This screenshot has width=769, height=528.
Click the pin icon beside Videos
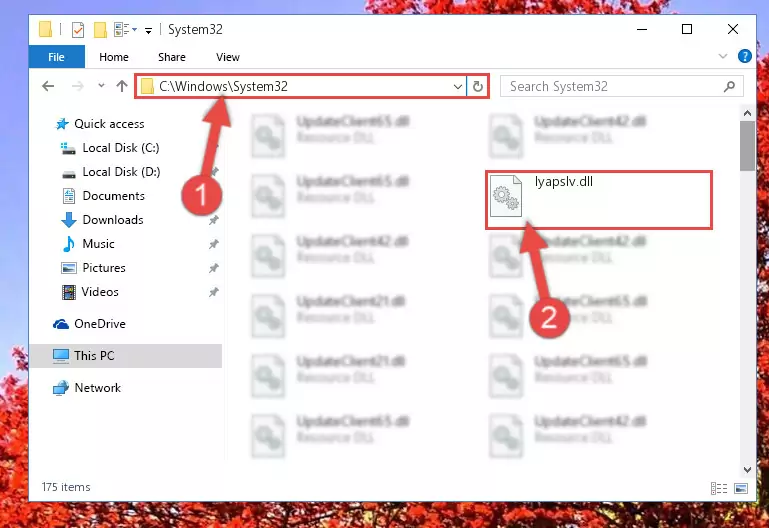coord(213,292)
